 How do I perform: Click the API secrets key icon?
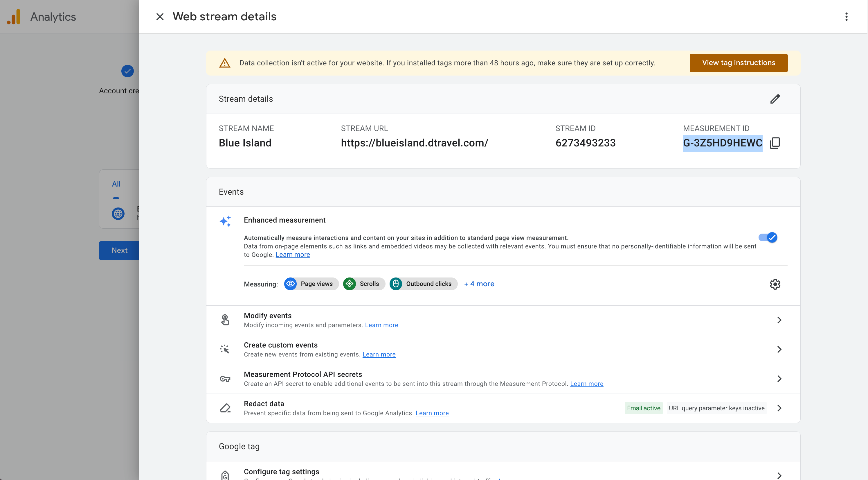tap(225, 379)
